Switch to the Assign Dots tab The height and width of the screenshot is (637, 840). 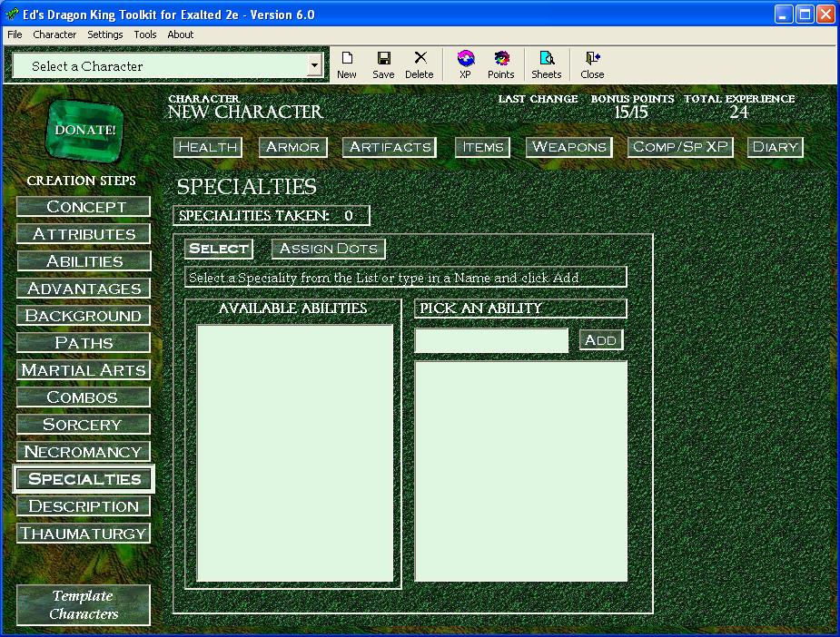point(329,249)
